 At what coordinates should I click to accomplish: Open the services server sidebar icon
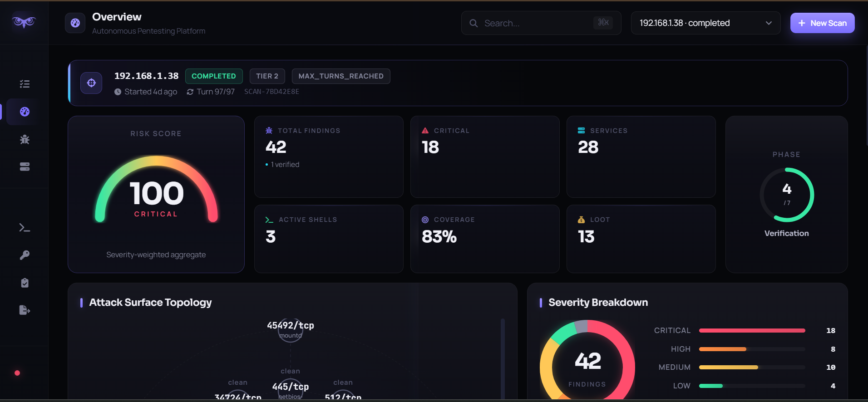coord(25,167)
